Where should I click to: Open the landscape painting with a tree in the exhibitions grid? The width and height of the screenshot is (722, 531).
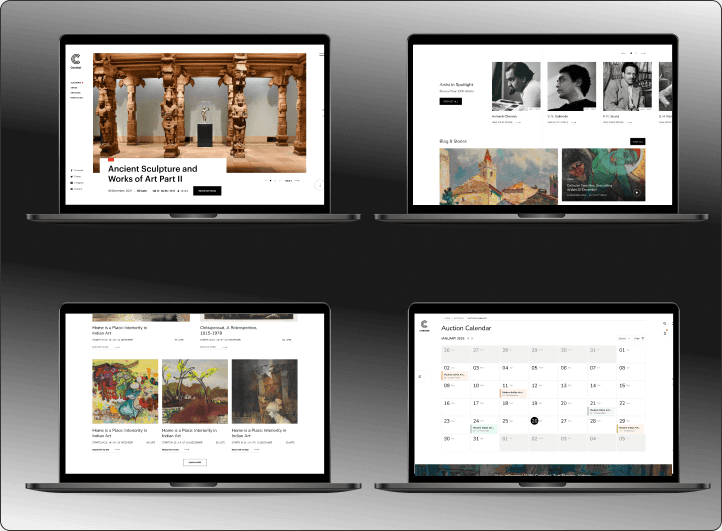click(x=195, y=391)
